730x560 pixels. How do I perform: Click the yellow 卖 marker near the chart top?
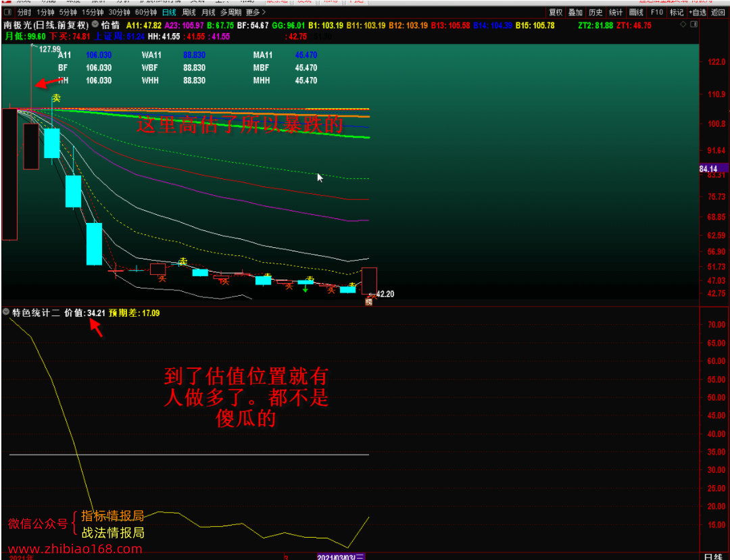[56, 98]
